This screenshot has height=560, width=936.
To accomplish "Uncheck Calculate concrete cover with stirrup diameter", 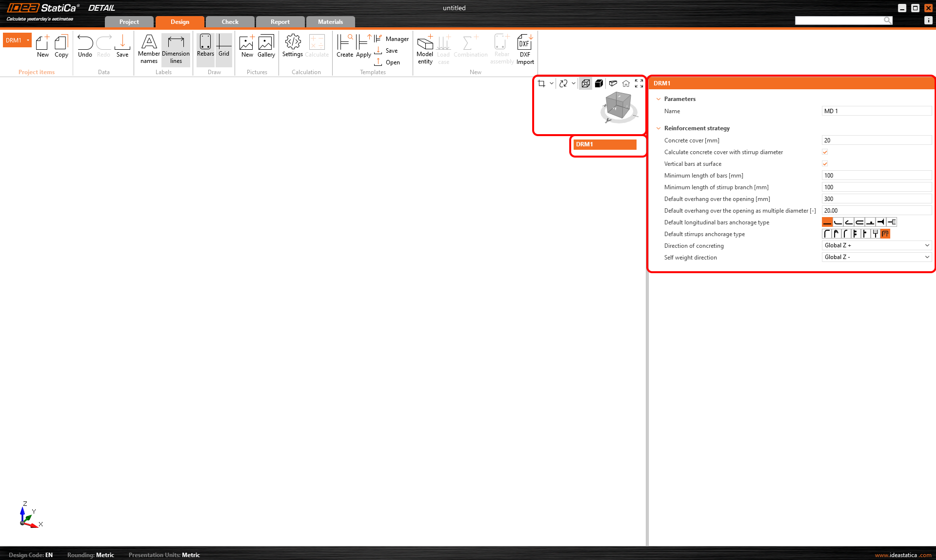I will [x=825, y=152].
